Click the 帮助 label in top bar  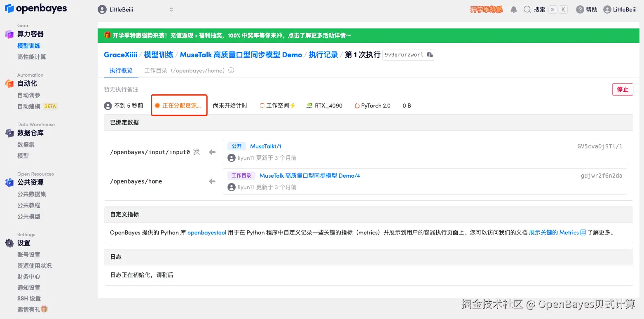click(x=592, y=9)
